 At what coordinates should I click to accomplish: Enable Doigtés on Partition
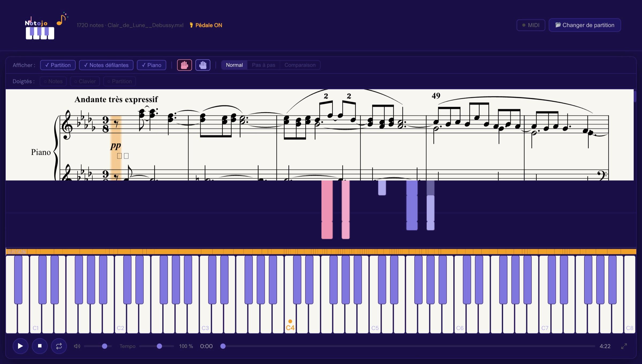coord(120,81)
